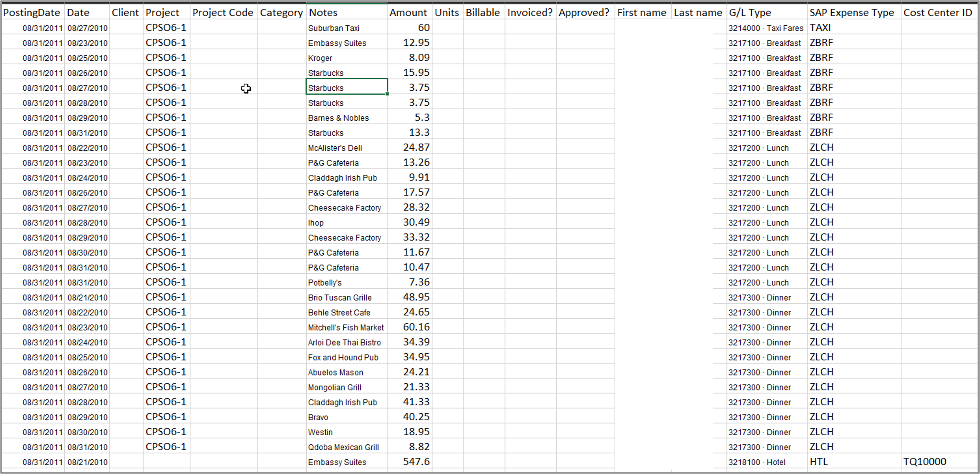The height and width of the screenshot is (474, 980).
Task: Click the amount 28.32 cell
Action: (410, 207)
